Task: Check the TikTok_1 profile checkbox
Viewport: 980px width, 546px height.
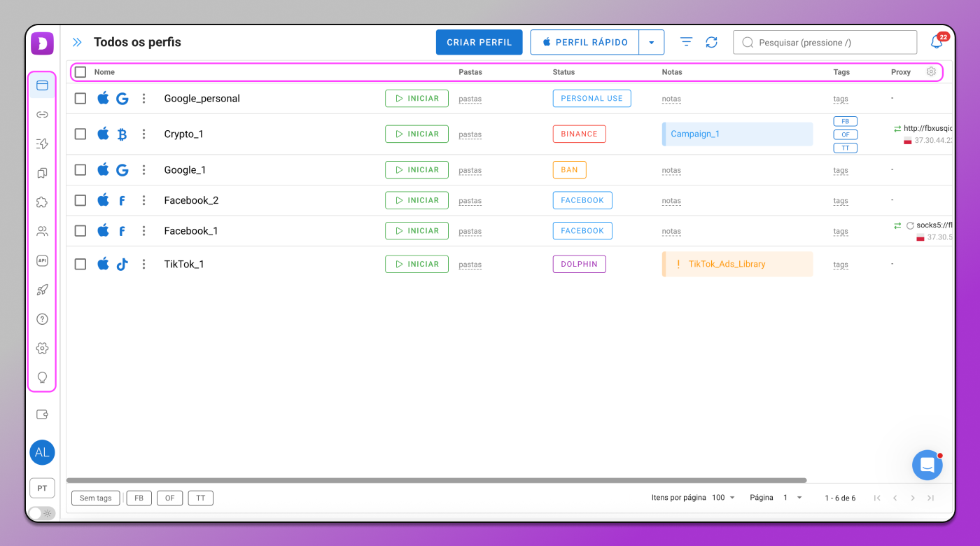Action: tap(80, 264)
